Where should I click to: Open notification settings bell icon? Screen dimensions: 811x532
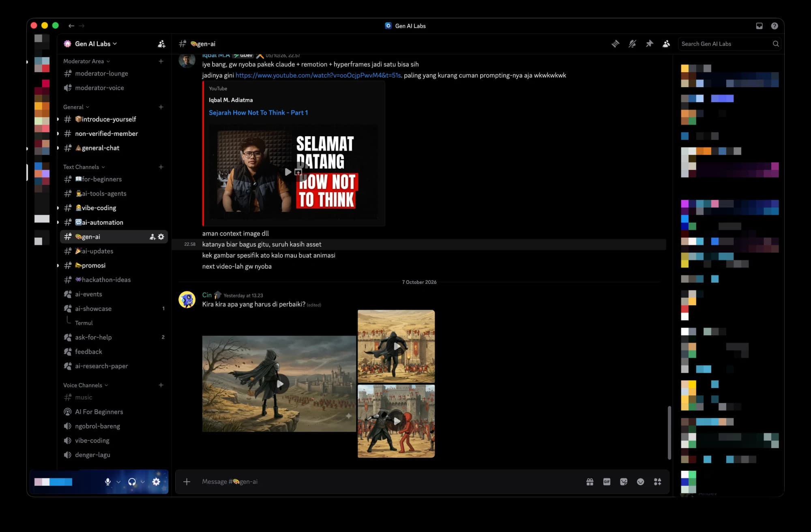pos(632,44)
